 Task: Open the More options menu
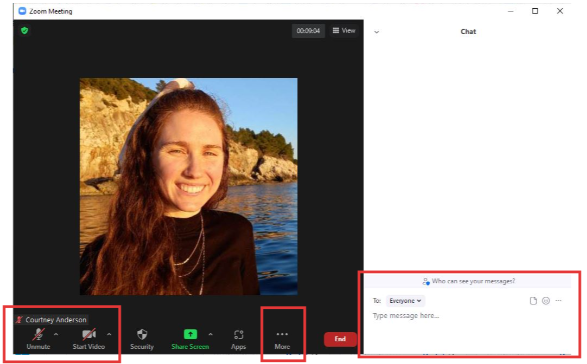click(282, 339)
